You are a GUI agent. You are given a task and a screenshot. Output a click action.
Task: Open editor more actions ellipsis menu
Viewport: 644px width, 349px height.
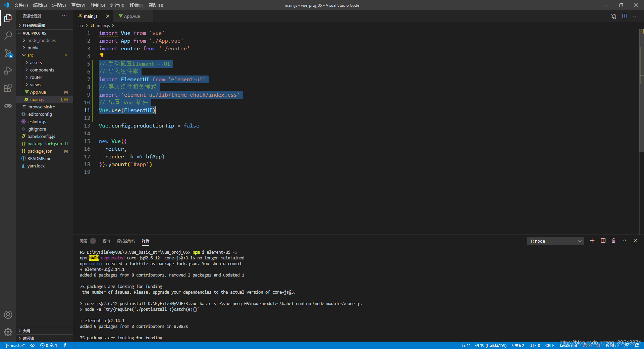click(x=635, y=16)
